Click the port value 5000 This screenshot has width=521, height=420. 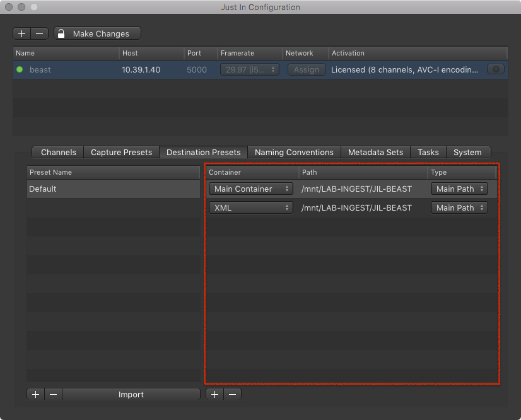pos(197,70)
